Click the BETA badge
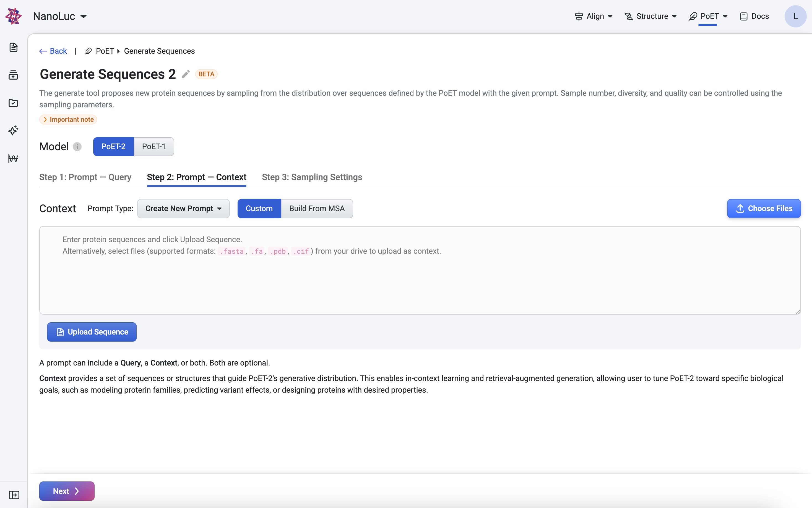Screen dimensions: 812x508 point(206,74)
